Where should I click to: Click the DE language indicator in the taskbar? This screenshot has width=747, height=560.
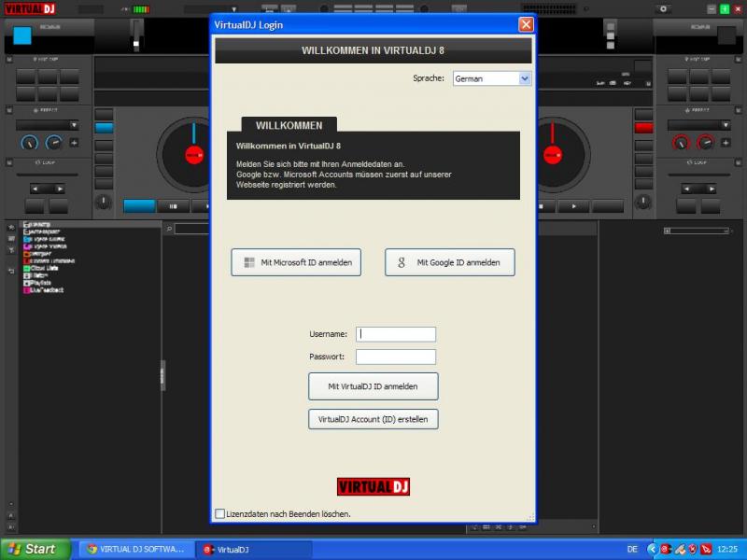coord(632,549)
